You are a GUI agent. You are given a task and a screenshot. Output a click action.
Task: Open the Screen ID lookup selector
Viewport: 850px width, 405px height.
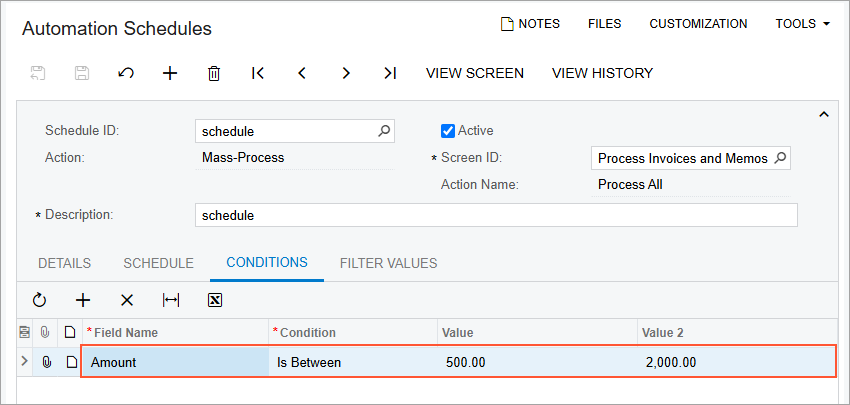coord(781,158)
